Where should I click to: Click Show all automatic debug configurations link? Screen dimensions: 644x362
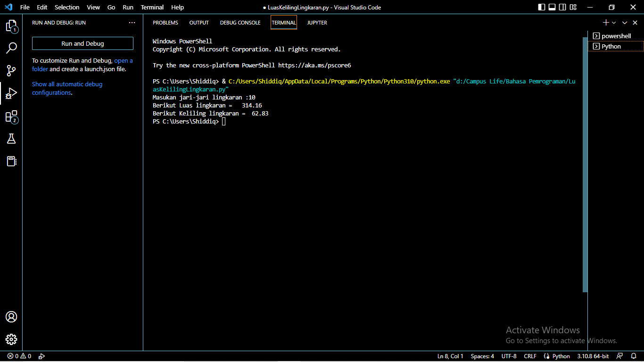coord(67,83)
